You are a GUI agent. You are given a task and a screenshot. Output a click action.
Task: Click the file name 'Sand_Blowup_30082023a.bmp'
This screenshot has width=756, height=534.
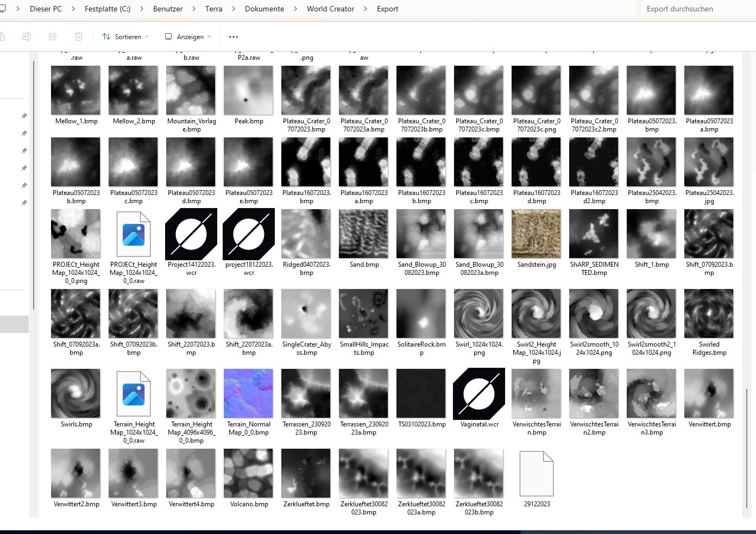pyautogui.click(x=479, y=269)
